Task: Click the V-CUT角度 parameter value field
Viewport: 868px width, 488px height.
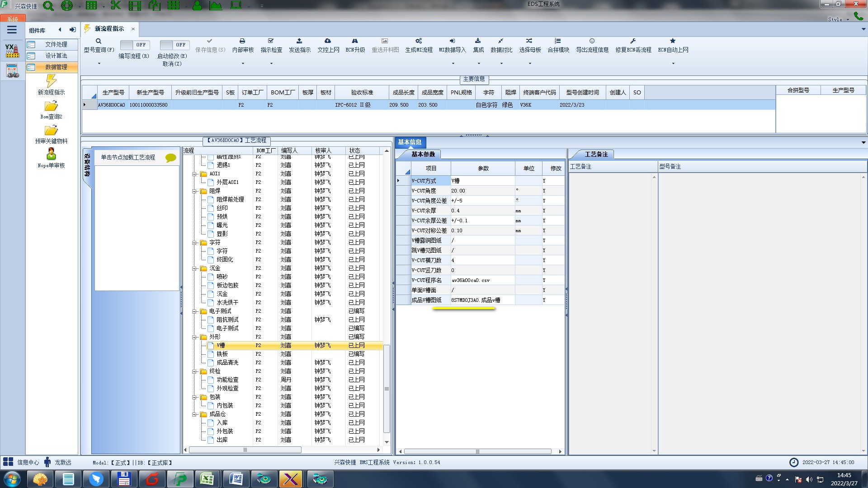Action: (x=482, y=191)
